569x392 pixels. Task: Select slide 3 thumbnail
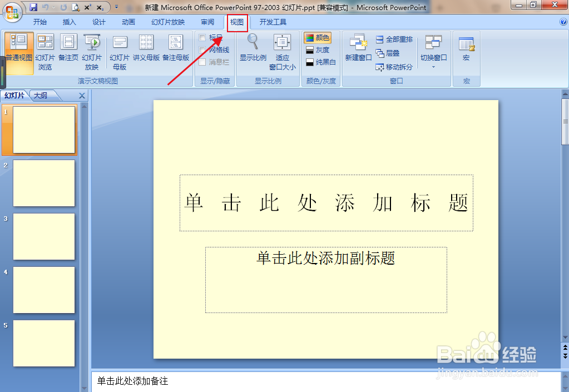pyautogui.click(x=44, y=236)
